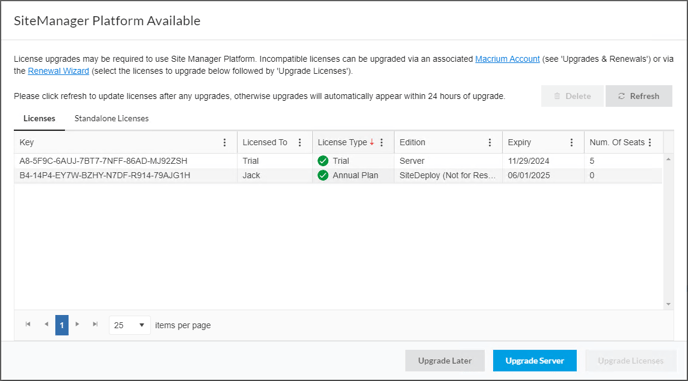Image resolution: width=688 pixels, height=381 pixels.
Task: Click the Upgrade Server button
Action: [x=534, y=361]
